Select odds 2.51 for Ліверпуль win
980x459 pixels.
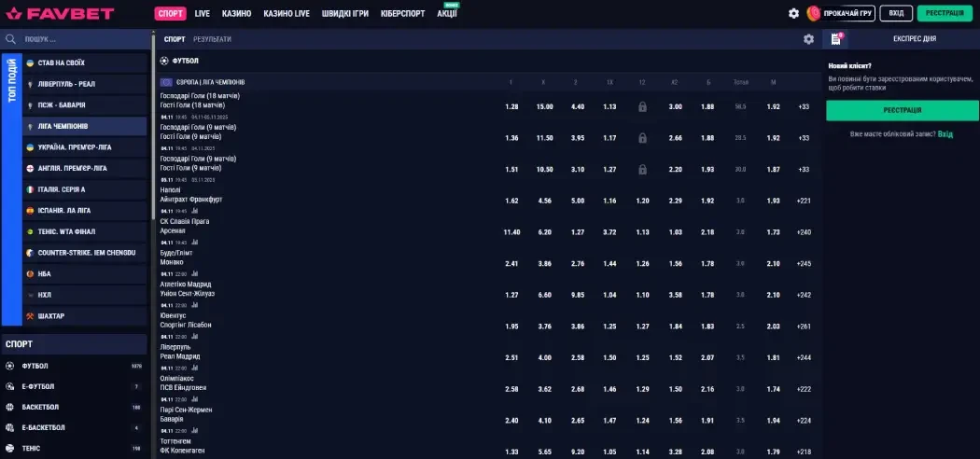pos(511,357)
